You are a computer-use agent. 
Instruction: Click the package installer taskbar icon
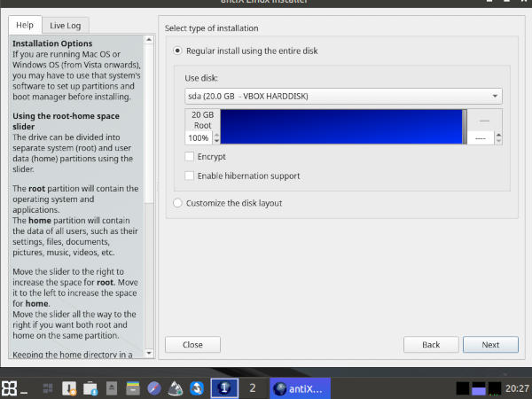(69, 387)
